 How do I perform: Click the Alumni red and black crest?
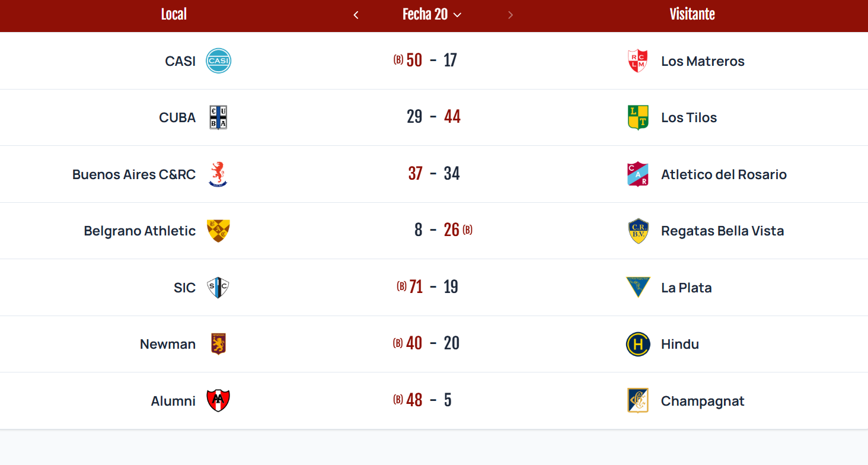pos(218,401)
